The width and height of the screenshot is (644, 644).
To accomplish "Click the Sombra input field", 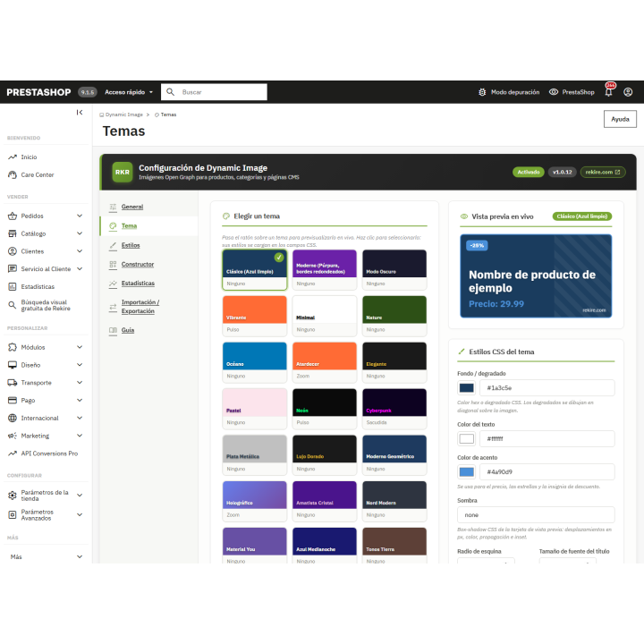I will point(536,514).
